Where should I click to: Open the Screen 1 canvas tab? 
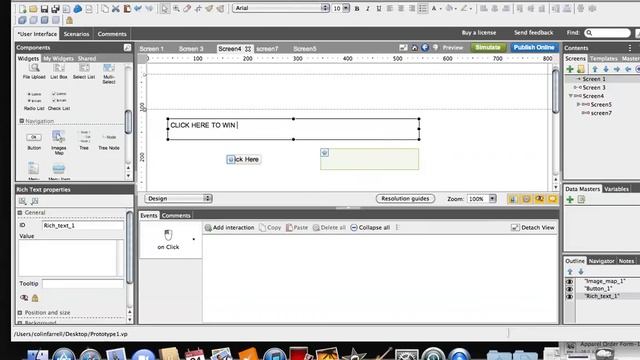coord(151,49)
